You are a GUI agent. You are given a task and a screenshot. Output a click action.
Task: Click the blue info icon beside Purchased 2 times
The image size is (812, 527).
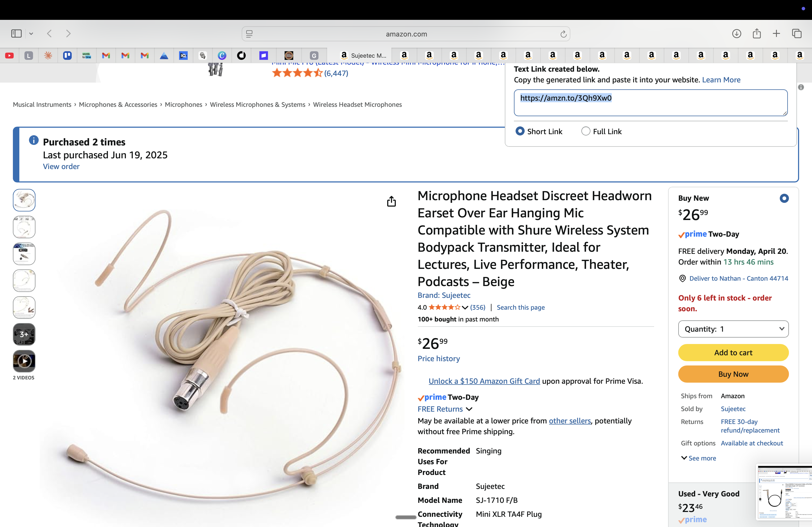point(34,140)
